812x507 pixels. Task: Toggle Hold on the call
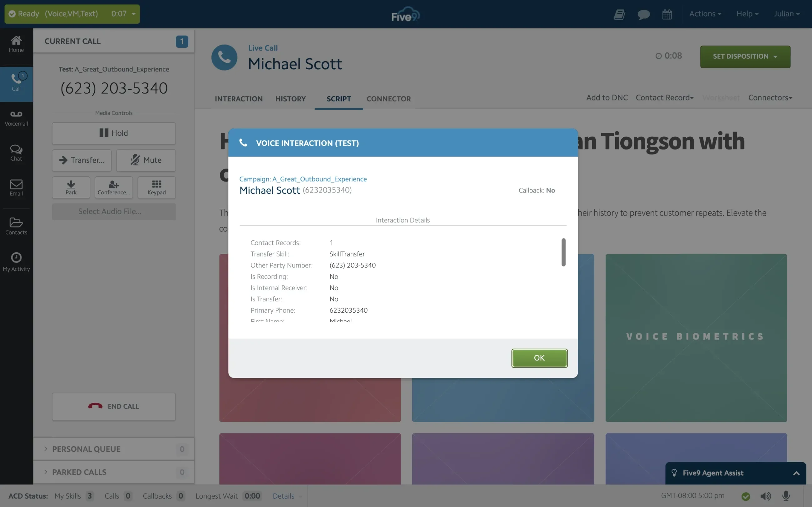tap(113, 133)
